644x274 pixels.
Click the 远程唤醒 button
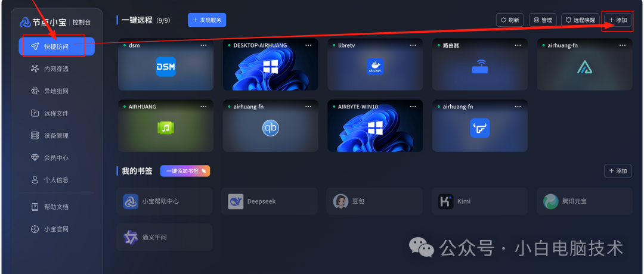(x=580, y=20)
